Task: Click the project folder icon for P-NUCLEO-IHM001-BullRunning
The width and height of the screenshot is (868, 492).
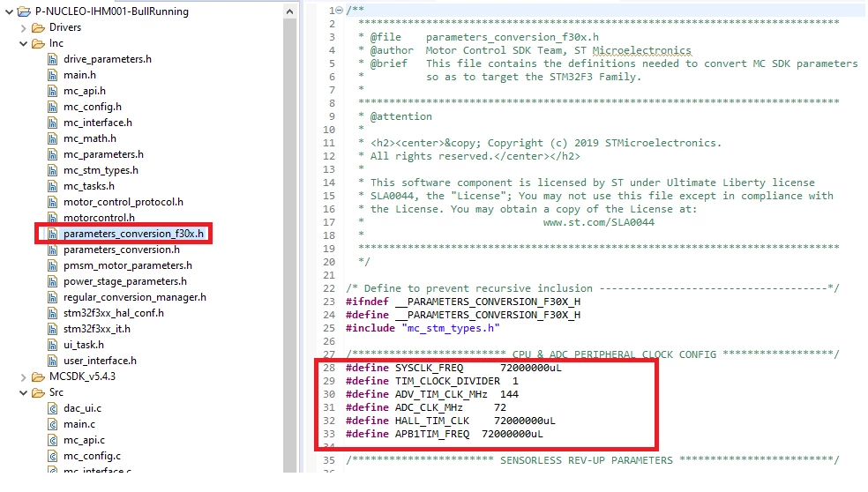Action: point(24,11)
